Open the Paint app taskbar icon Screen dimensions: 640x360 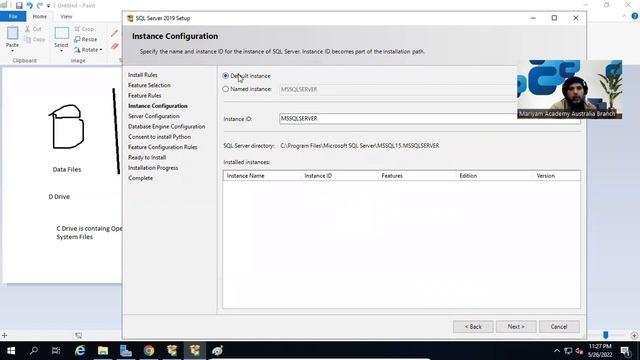218,351
